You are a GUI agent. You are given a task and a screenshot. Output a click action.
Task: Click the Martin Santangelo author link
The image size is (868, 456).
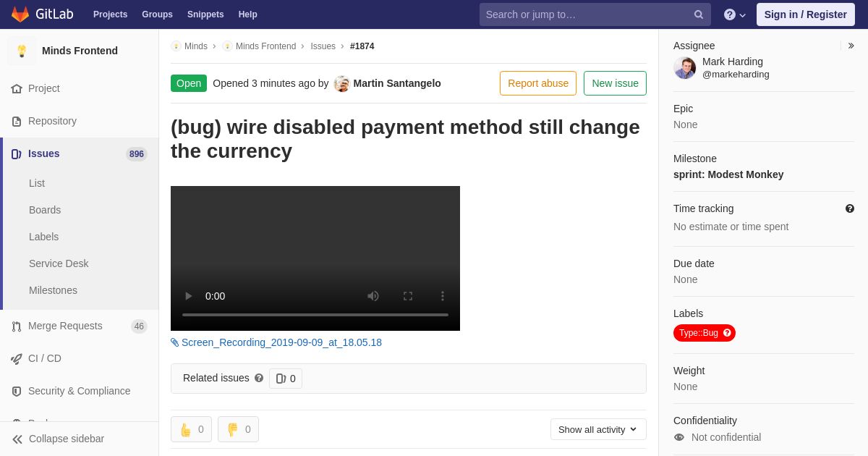397,83
